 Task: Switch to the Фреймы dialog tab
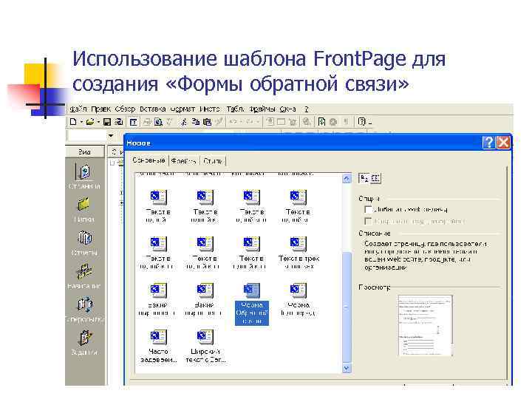[x=183, y=161]
